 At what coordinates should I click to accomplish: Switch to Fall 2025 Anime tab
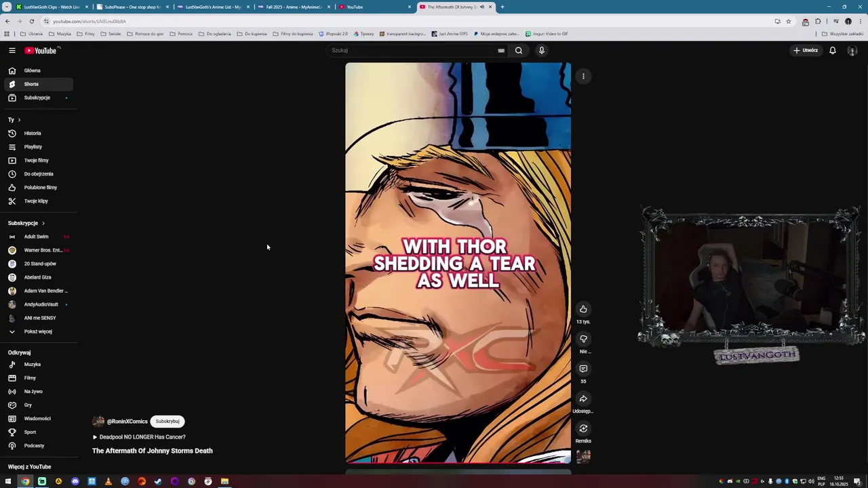click(294, 7)
